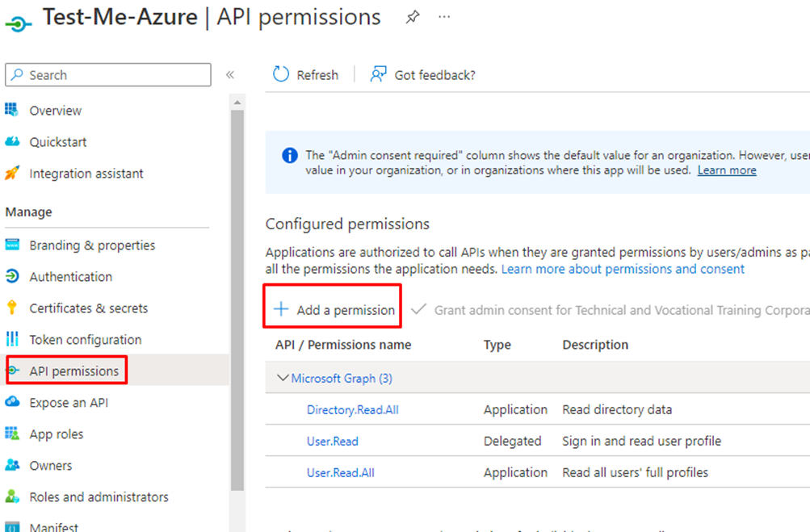Click the Roles and administrators icon

coord(12,496)
